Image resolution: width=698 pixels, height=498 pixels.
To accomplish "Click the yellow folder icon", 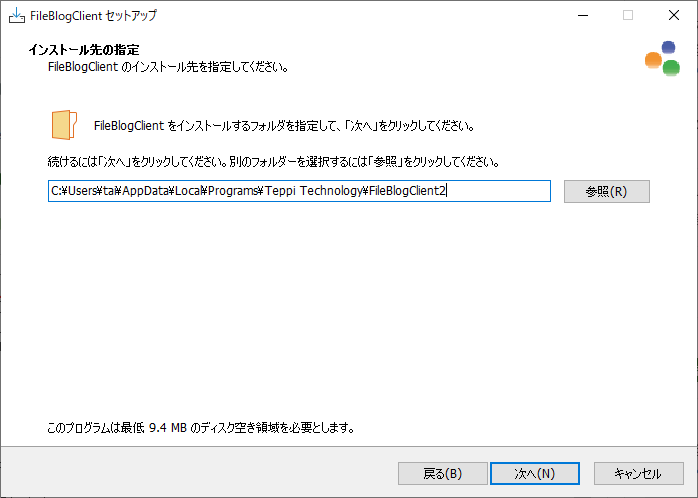I will (63, 125).
